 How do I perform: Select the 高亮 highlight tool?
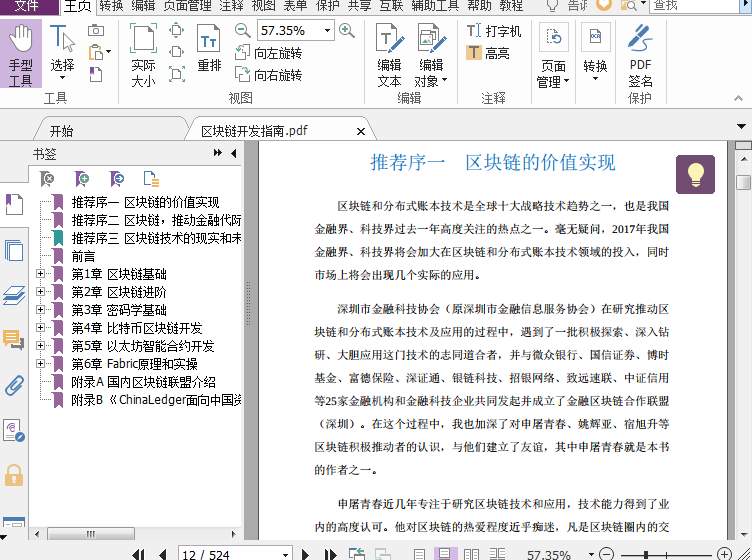(487, 53)
